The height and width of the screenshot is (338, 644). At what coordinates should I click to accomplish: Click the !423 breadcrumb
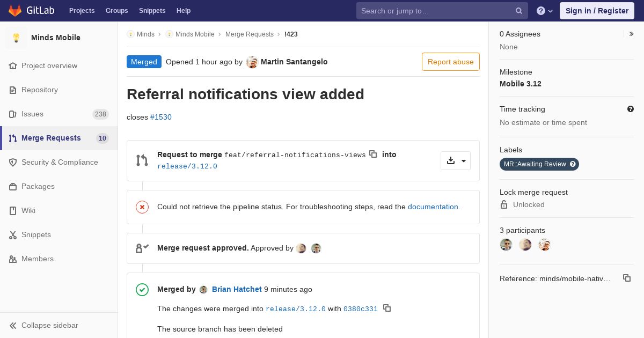[x=291, y=34]
